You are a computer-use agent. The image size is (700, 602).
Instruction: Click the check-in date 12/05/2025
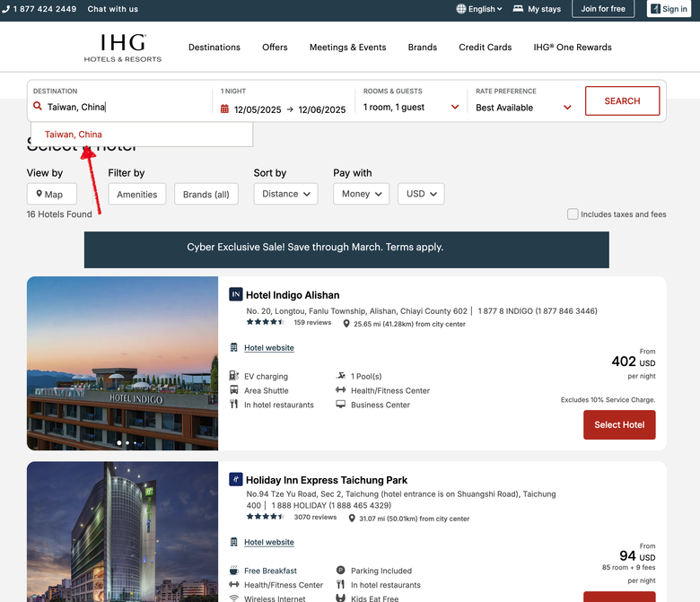pos(258,109)
